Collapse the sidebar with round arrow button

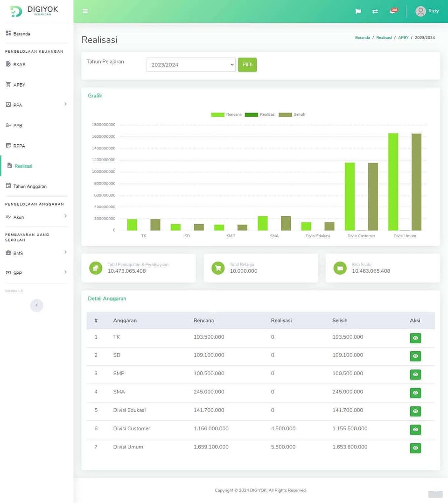pos(36,305)
